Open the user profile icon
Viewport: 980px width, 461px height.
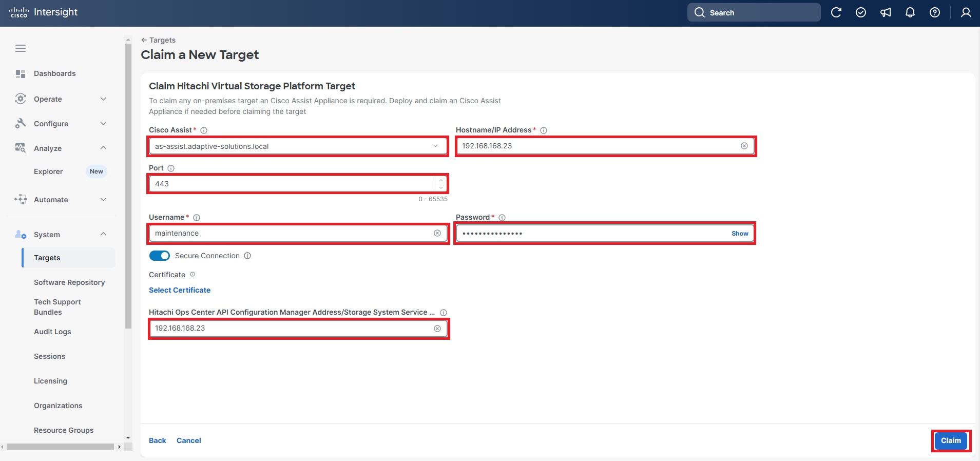pos(966,12)
